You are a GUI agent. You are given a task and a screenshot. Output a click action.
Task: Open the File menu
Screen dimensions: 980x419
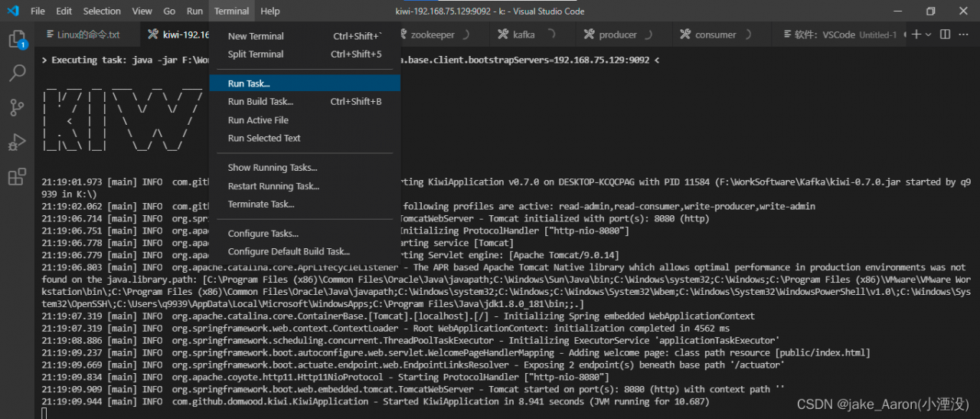point(38,11)
